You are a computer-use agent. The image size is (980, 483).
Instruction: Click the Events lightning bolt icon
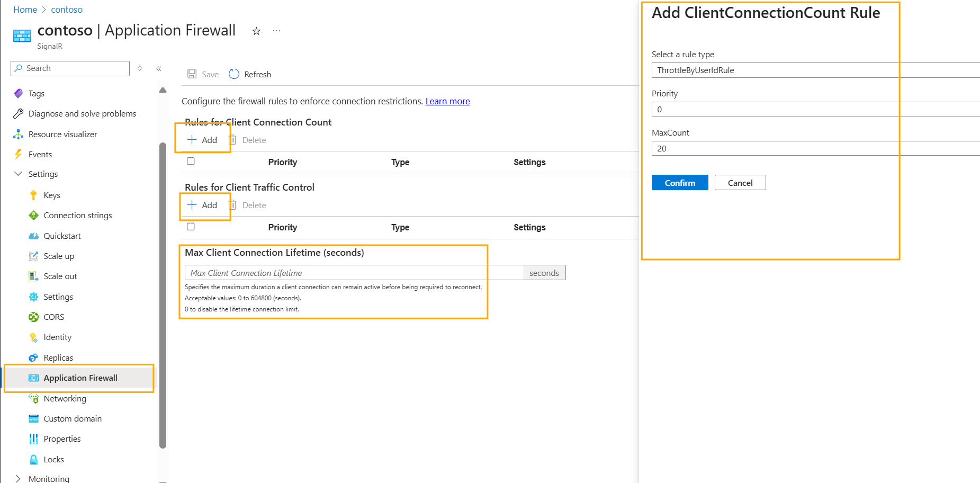(19, 154)
